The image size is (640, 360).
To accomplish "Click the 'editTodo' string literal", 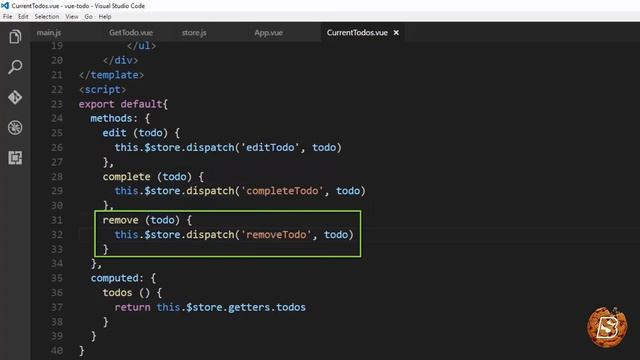I will tap(270, 148).
